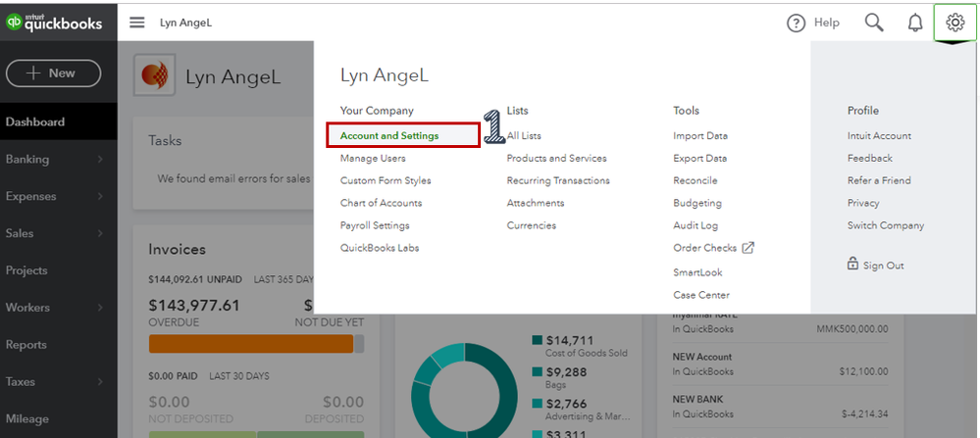Screen dimensions: 980x438
Task: Select Export Data tool
Action: tap(700, 158)
